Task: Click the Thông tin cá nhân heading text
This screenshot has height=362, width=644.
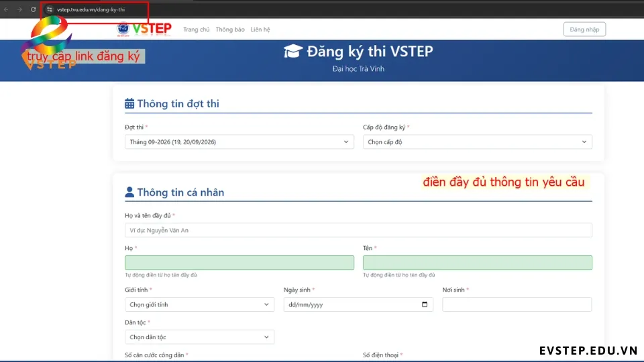Action: pos(180,192)
